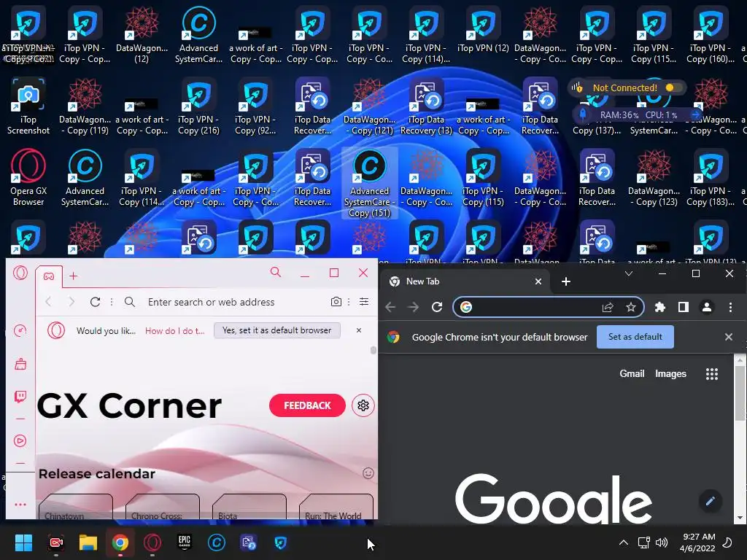Reload page in Chrome

437,307
